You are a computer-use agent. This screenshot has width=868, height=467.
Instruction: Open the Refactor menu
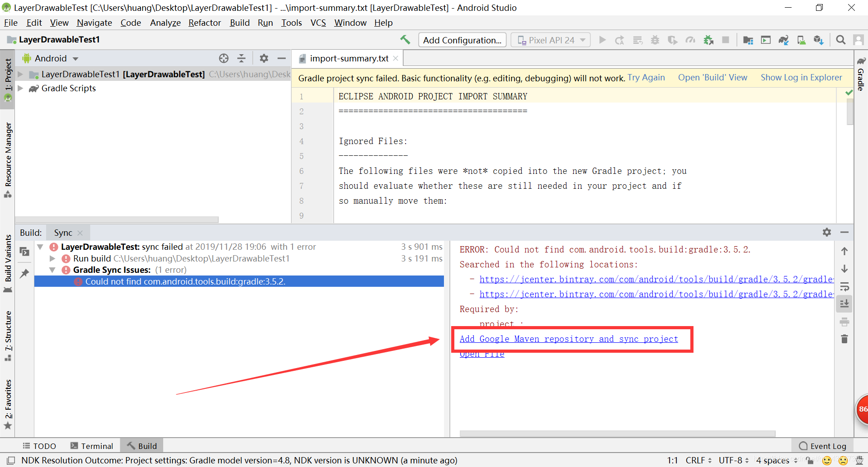[205, 23]
